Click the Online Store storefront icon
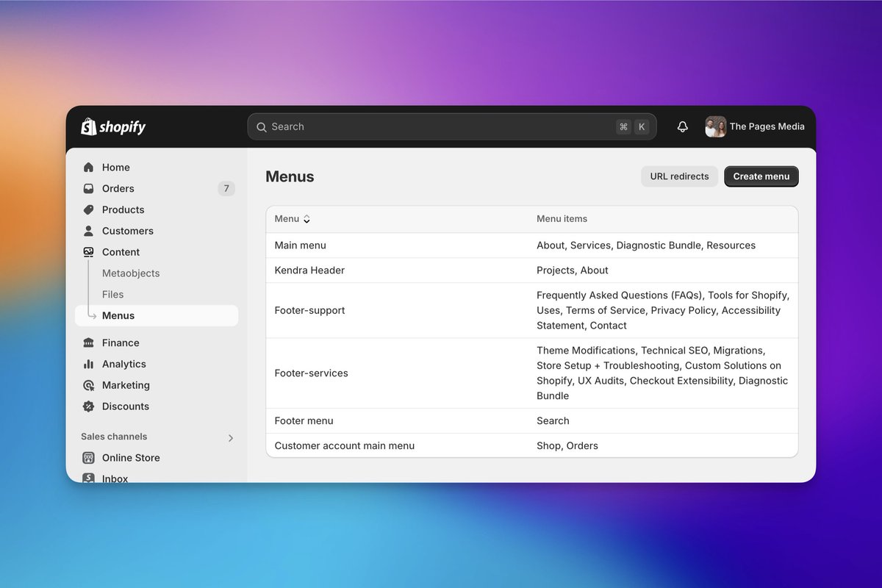This screenshot has width=882, height=588. tap(88, 458)
